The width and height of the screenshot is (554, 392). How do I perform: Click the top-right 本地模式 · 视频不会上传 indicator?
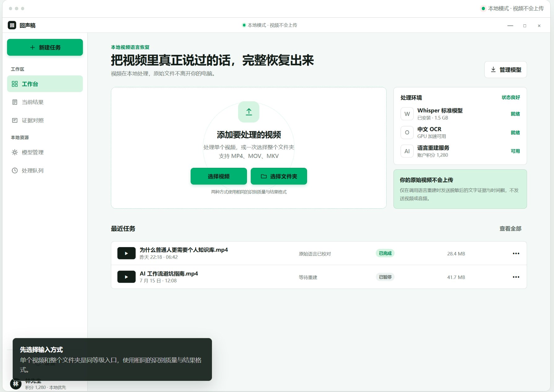pos(512,9)
